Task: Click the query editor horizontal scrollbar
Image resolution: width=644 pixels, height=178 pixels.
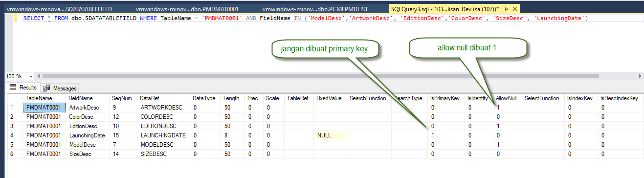Action: click(x=321, y=76)
